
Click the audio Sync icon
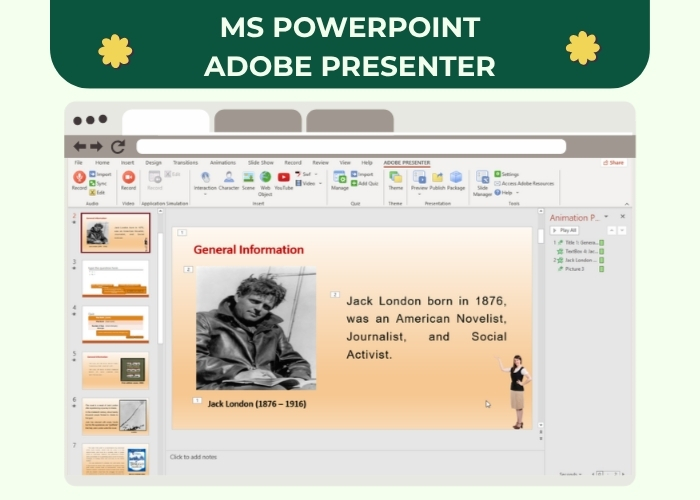point(92,183)
